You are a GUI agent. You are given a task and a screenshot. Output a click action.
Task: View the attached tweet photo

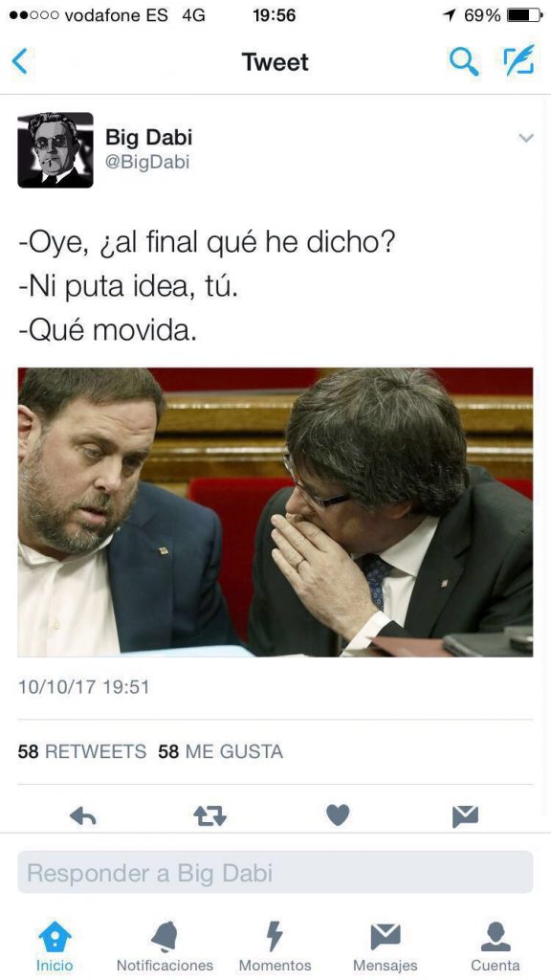[x=275, y=512]
